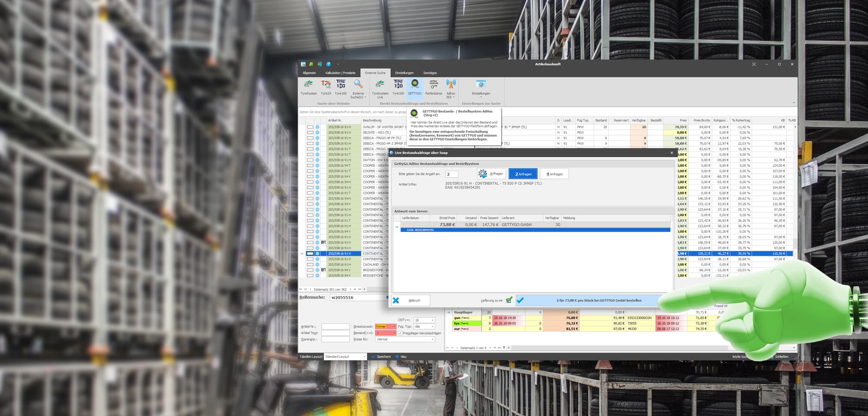This screenshot has width=868, height=416.
Task: Jump to first record in Datensatz 301 navigator
Action: 301,289
